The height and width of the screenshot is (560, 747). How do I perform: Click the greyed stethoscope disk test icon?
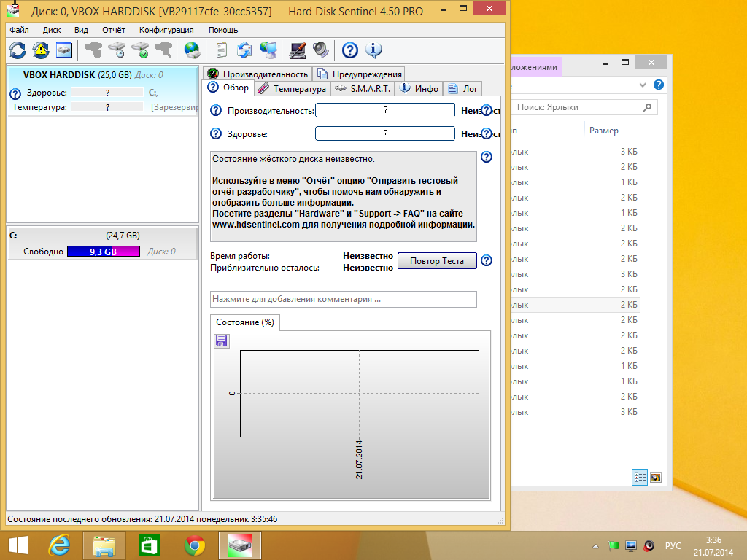pos(93,50)
